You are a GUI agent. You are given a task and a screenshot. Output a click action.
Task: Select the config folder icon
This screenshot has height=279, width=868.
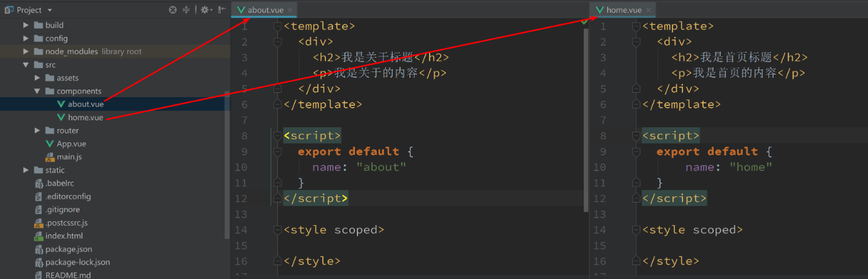tap(38, 38)
